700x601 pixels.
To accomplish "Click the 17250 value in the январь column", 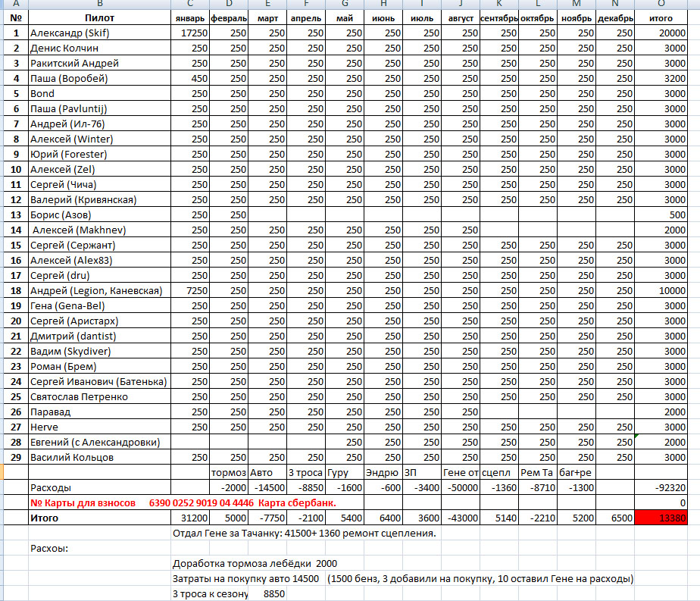I will click(x=190, y=33).
